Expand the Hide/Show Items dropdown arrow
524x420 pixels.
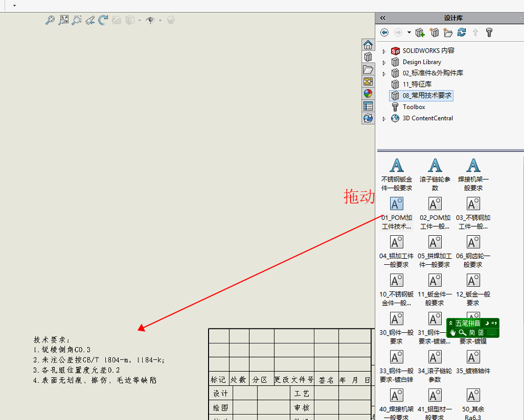click(x=160, y=20)
